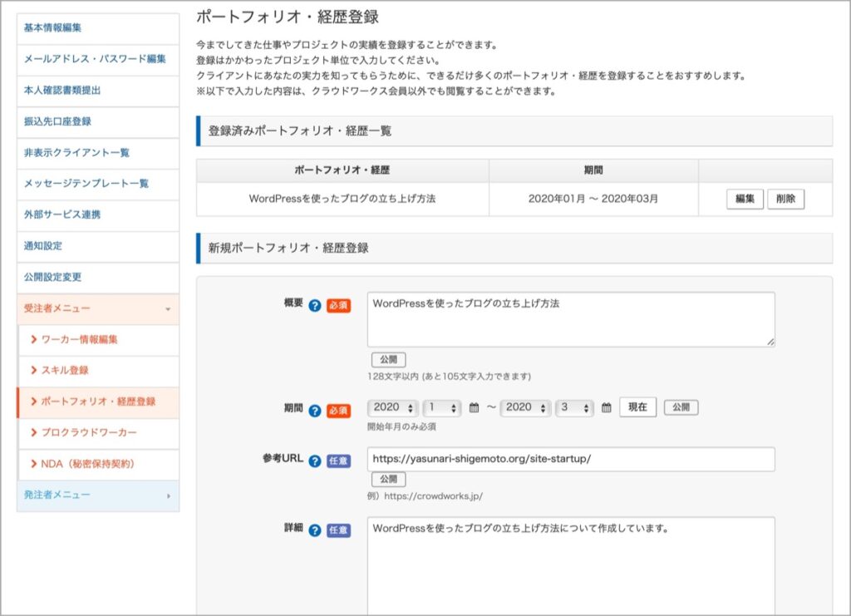Open the start date calendar picker icon

tap(474, 407)
